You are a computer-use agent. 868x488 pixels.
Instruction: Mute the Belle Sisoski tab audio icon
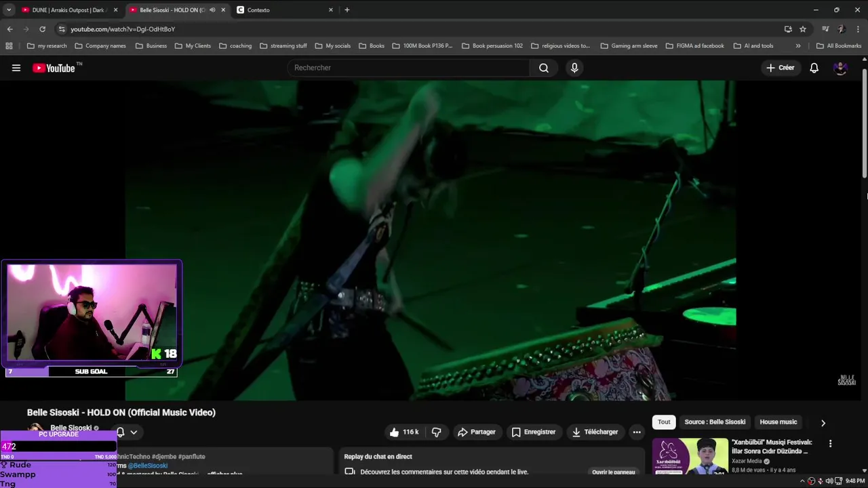coord(212,10)
